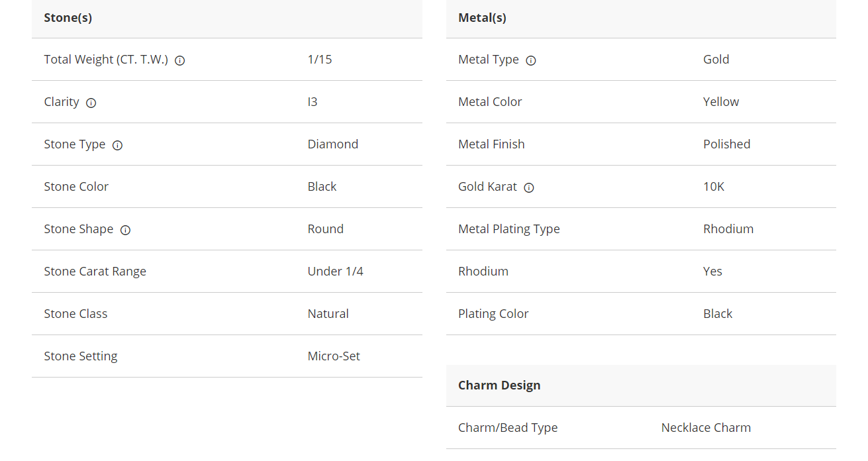This screenshot has height=461, width=868.
Task: Click the Stone Setting label
Action: 81,356
